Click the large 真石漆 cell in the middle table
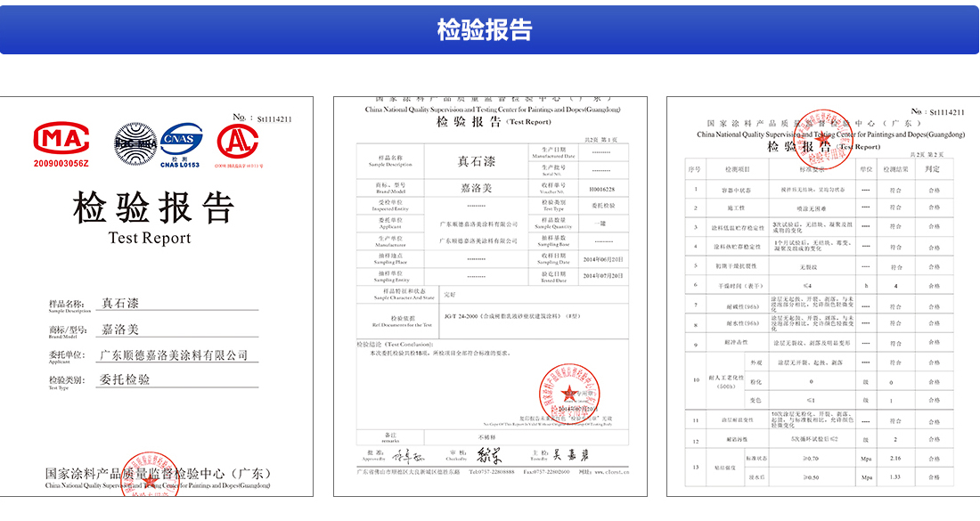The height and width of the screenshot is (521, 980). (477, 161)
